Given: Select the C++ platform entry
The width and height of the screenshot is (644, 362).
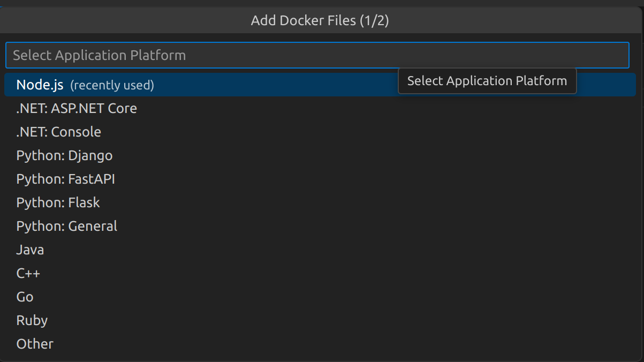Looking at the screenshot, I should tap(28, 273).
